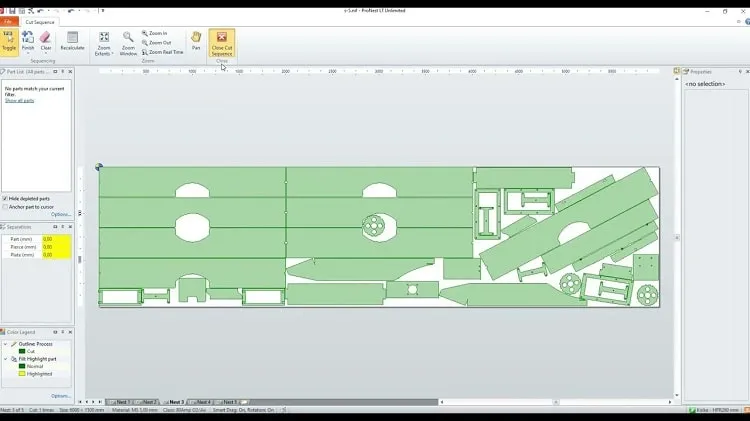Click the Zoom In tool
This screenshot has height=421, width=750.
(x=154, y=33)
